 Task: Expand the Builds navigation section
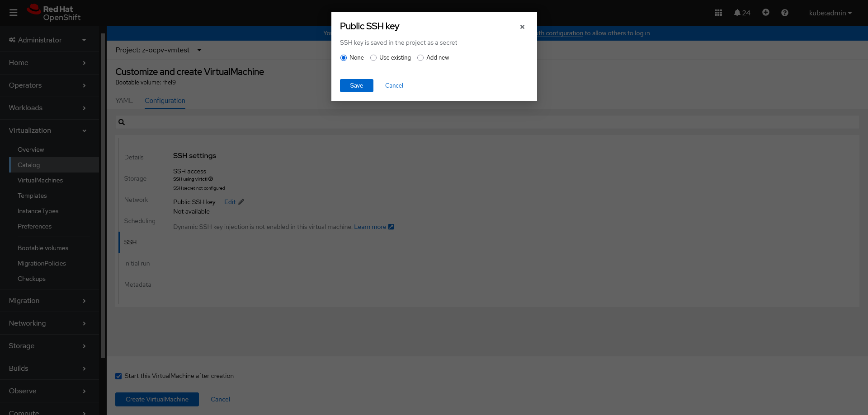[x=50, y=368]
